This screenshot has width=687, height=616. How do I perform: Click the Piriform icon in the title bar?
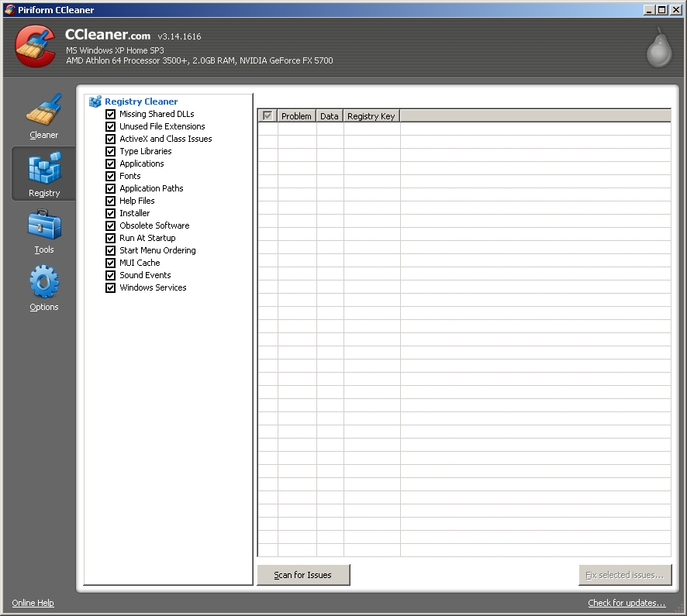(x=9, y=9)
